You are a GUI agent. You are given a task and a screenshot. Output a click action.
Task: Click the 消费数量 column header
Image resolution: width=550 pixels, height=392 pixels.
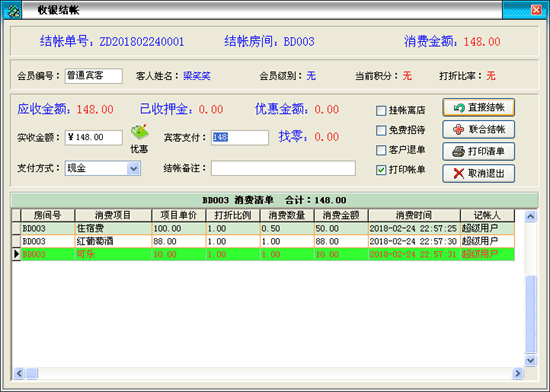pos(287,215)
